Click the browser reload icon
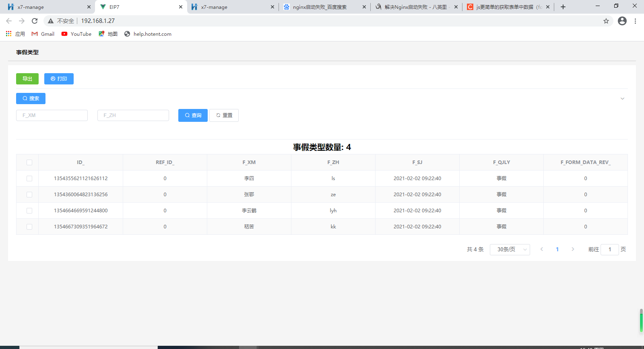Viewport: 644px width, 349px height. coord(35,21)
